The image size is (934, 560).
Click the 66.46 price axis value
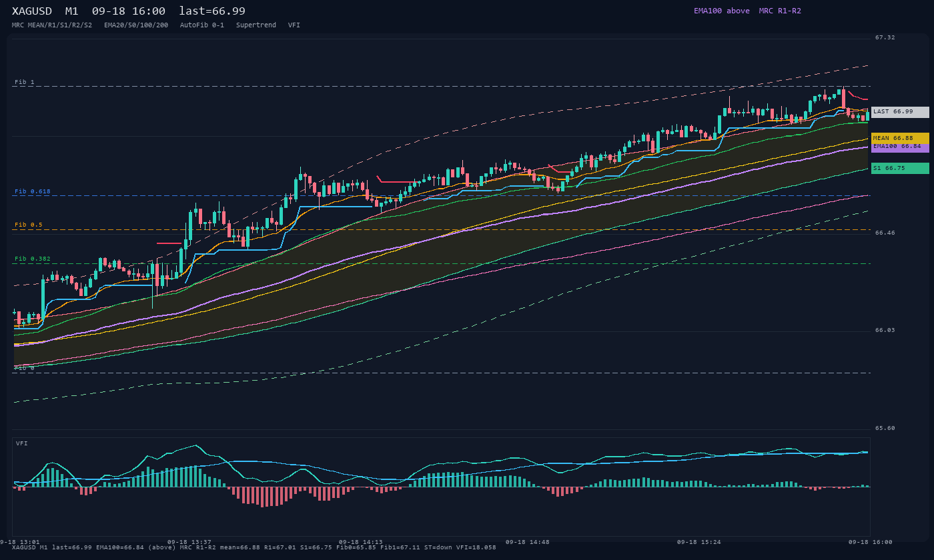[x=885, y=233]
